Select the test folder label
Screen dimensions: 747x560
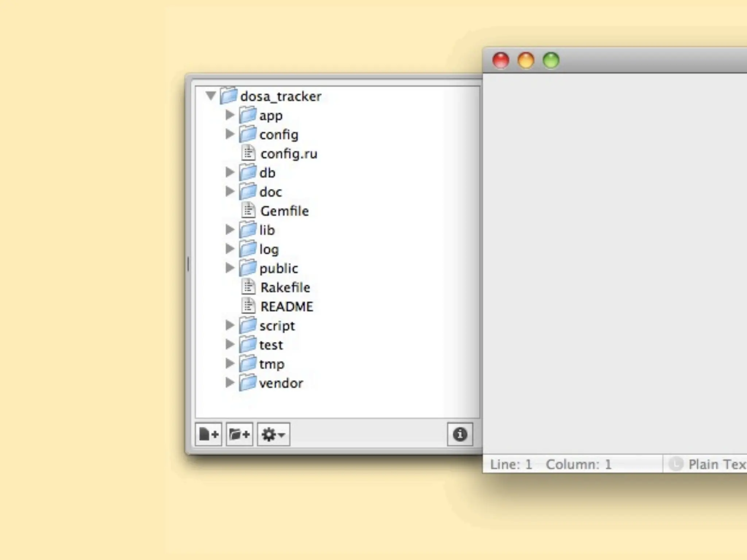pos(271,345)
